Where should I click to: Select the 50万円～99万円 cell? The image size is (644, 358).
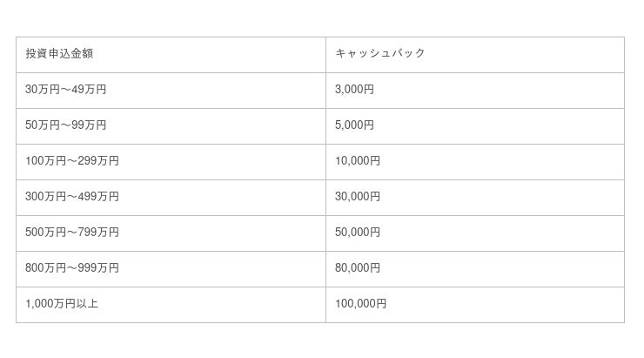click(x=171, y=125)
